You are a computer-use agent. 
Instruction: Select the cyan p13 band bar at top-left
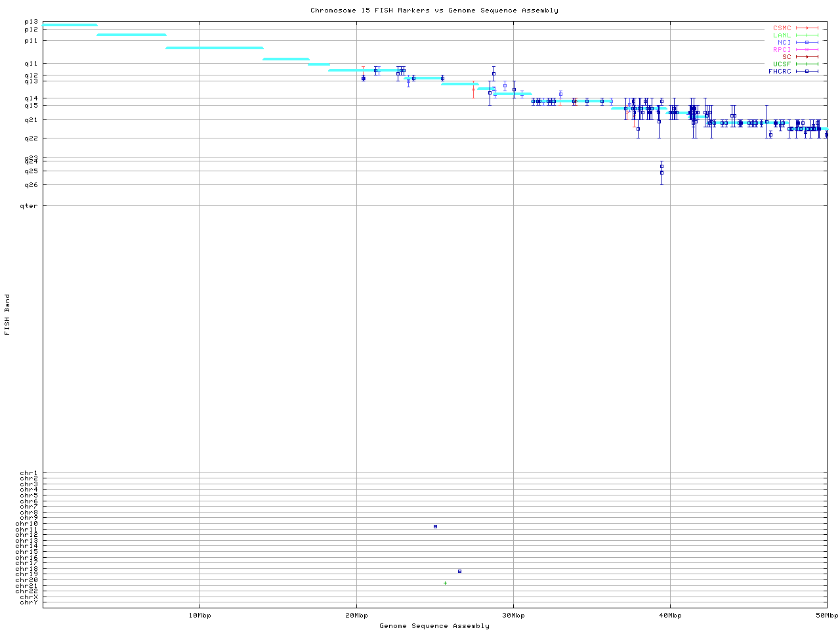tap(70, 25)
